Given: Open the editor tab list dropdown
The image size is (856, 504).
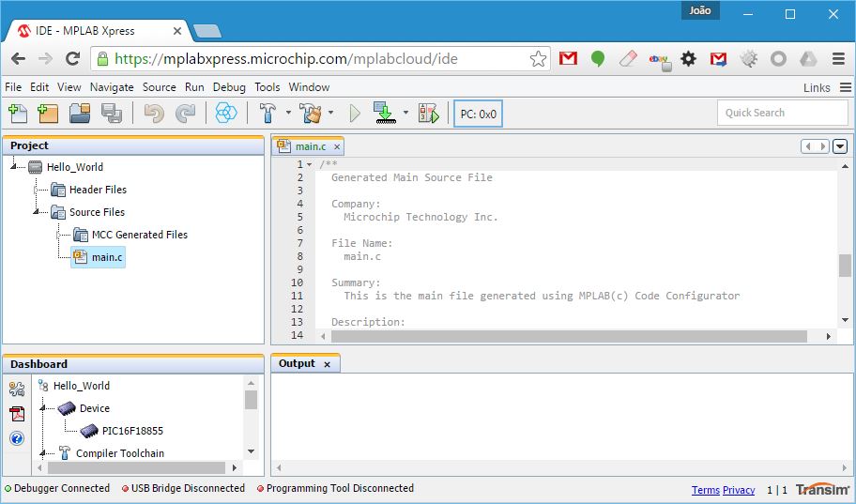Looking at the screenshot, I should (x=840, y=146).
